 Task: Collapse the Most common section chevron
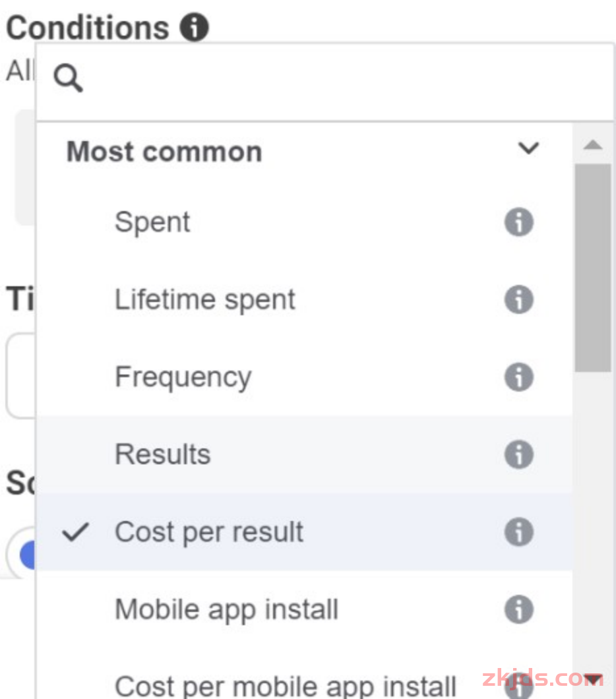[529, 148]
